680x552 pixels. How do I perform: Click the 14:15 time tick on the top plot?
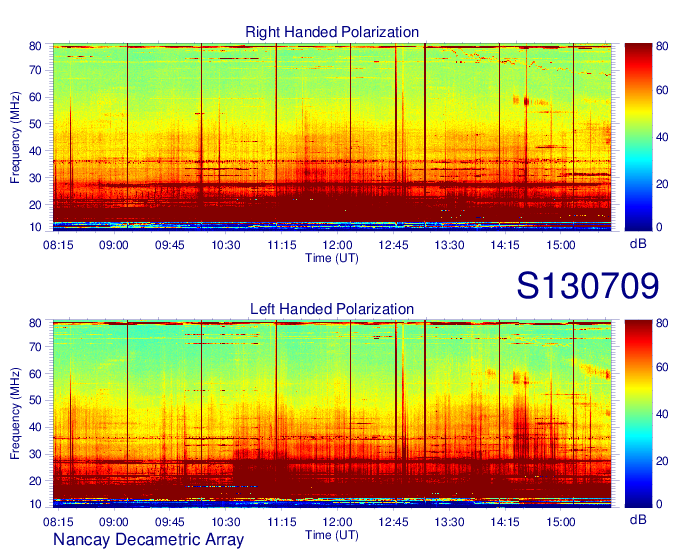[505, 245]
